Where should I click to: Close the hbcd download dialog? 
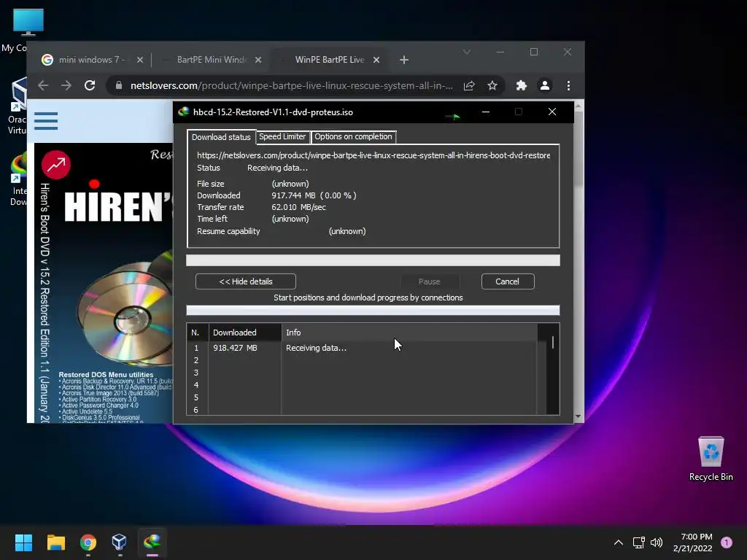click(552, 112)
